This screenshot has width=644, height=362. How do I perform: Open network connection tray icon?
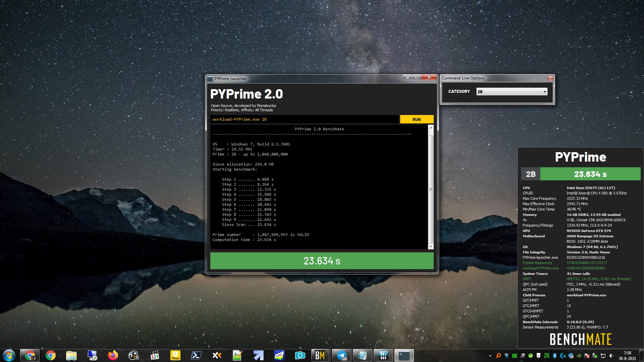click(x=603, y=356)
